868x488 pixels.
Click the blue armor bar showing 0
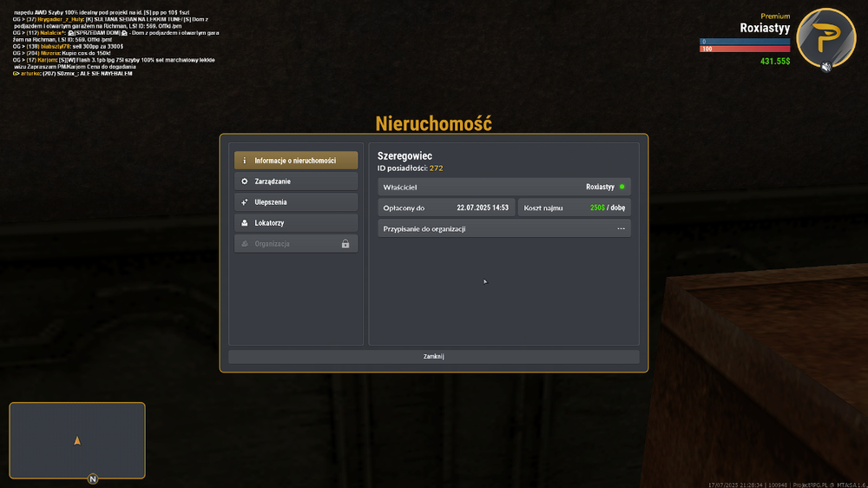click(745, 42)
